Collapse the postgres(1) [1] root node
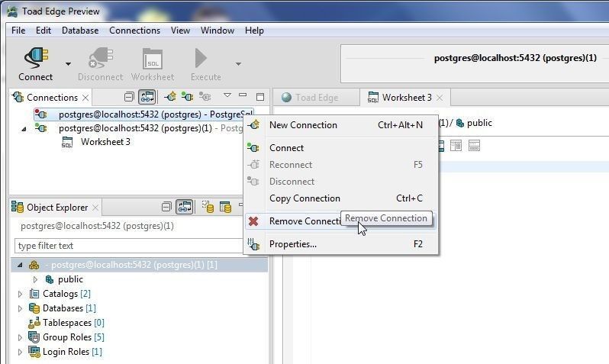Viewport: 609px width, 364px height. click(x=20, y=265)
